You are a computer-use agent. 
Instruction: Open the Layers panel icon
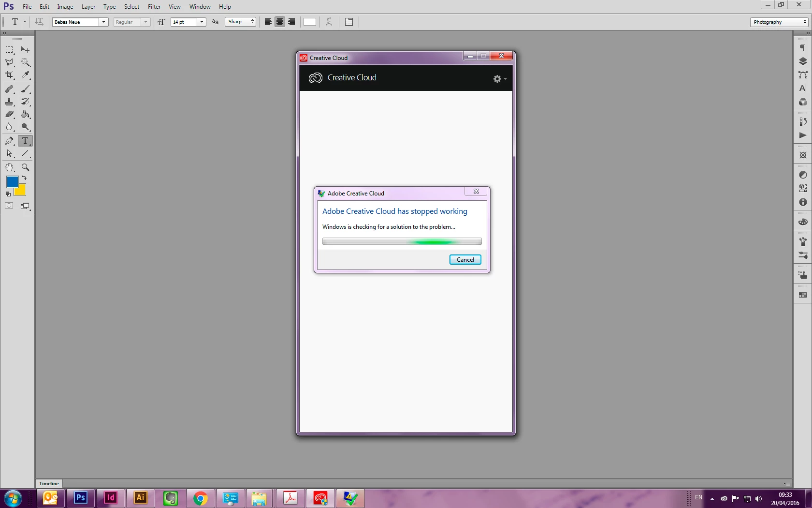click(x=803, y=61)
